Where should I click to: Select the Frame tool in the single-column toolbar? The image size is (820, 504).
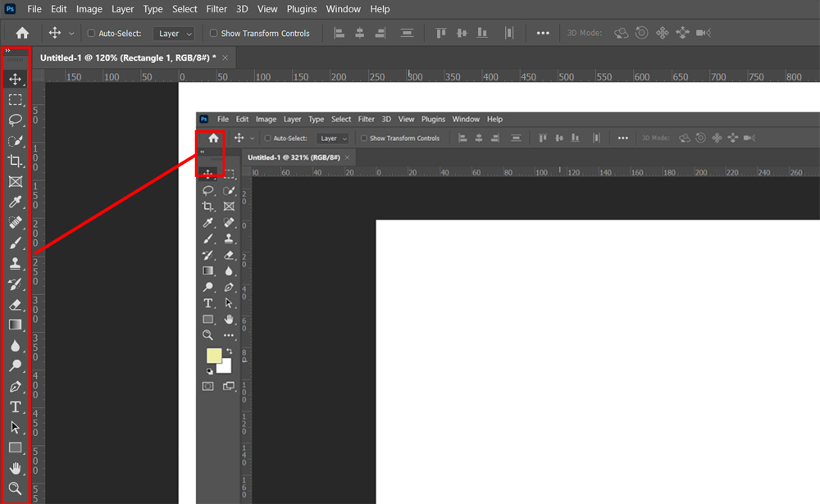(15, 181)
